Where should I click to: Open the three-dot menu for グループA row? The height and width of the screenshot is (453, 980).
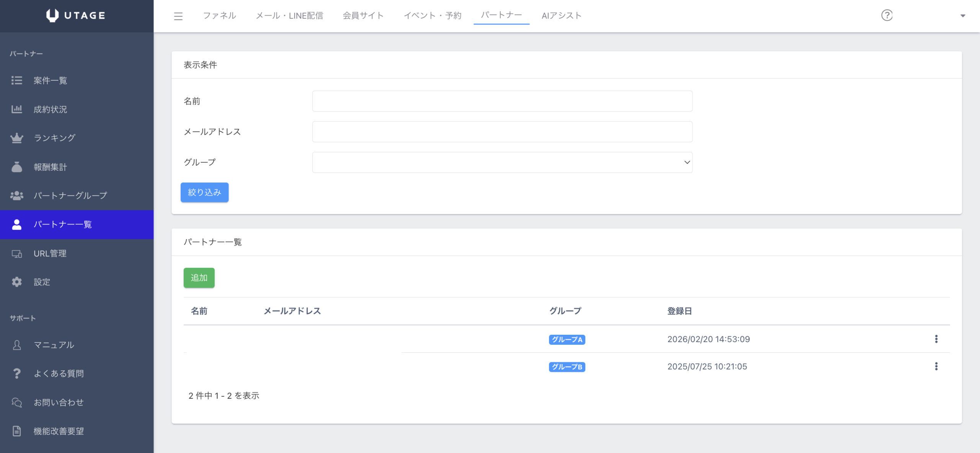click(x=936, y=339)
